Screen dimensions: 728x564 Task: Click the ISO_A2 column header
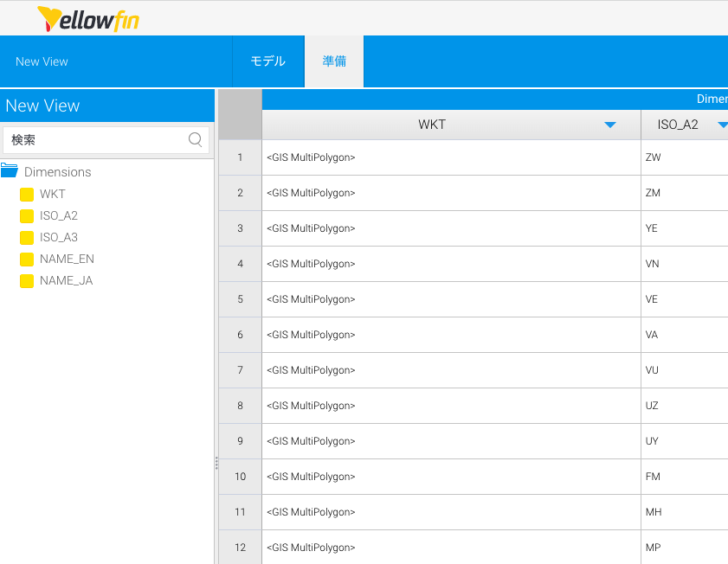685,125
